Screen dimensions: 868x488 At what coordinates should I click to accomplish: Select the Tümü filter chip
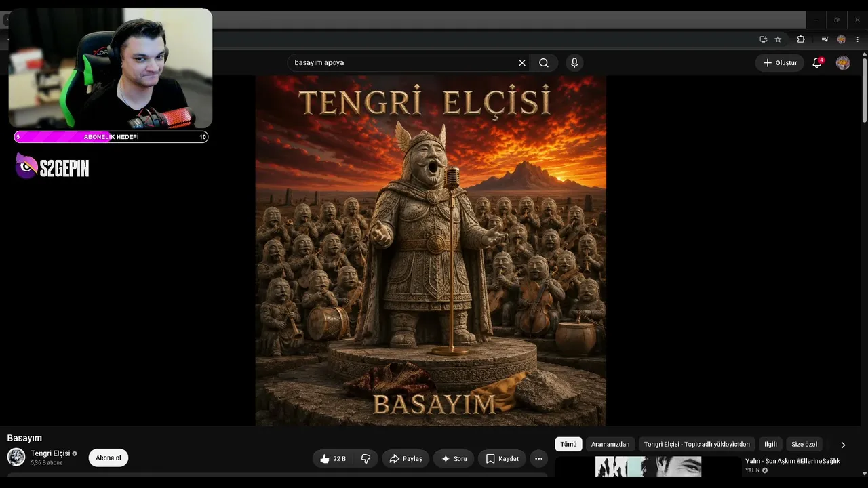(x=568, y=444)
